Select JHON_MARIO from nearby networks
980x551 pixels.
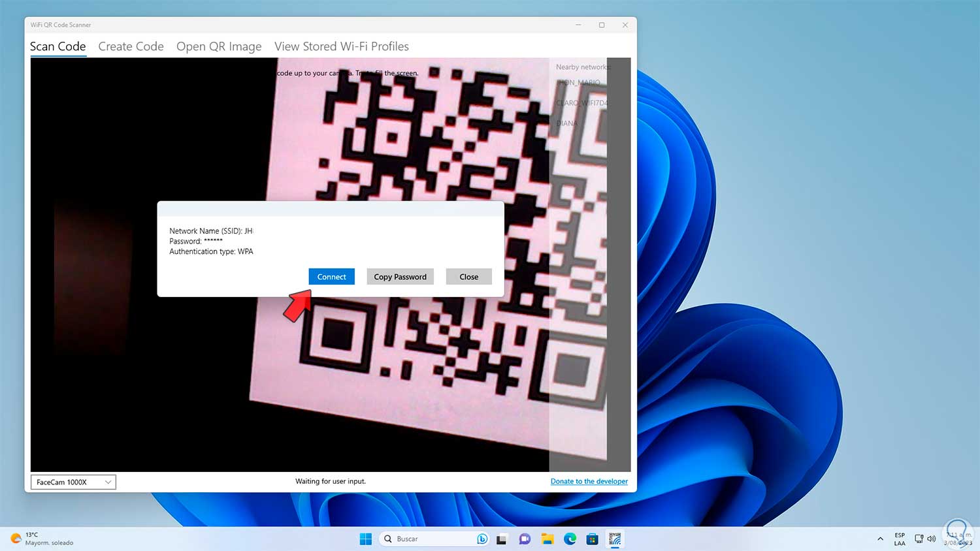click(579, 83)
